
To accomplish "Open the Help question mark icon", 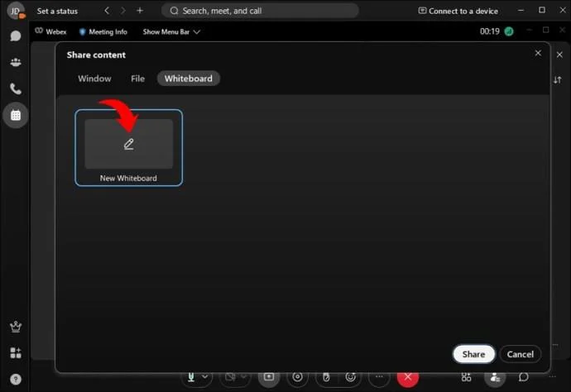I will coord(15,380).
